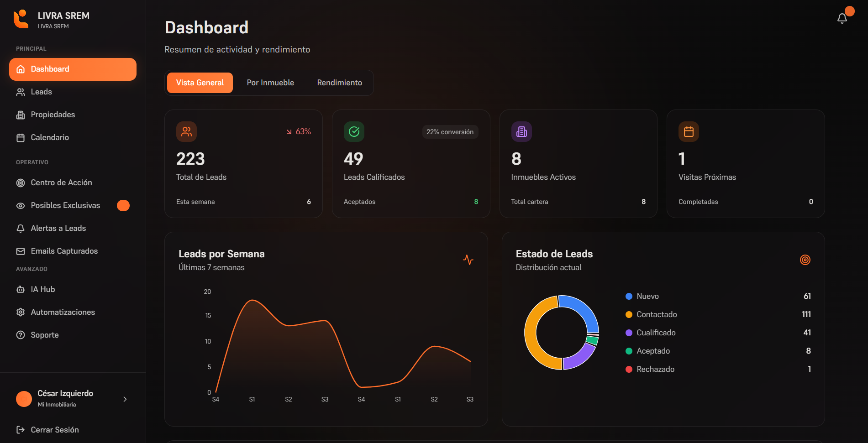Open the IA Hub page
This screenshot has width=868, height=443.
(x=42, y=289)
